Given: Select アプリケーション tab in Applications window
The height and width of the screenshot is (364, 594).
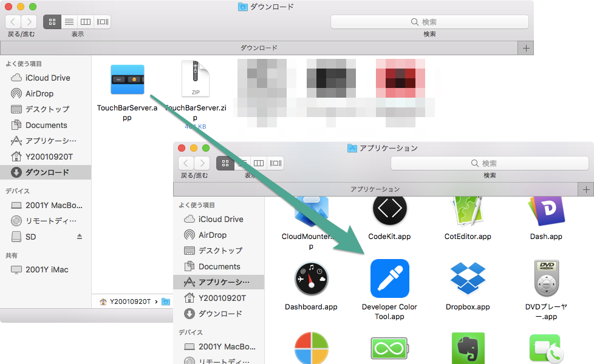Looking at the screenshot, I should [x=375, y=189].
